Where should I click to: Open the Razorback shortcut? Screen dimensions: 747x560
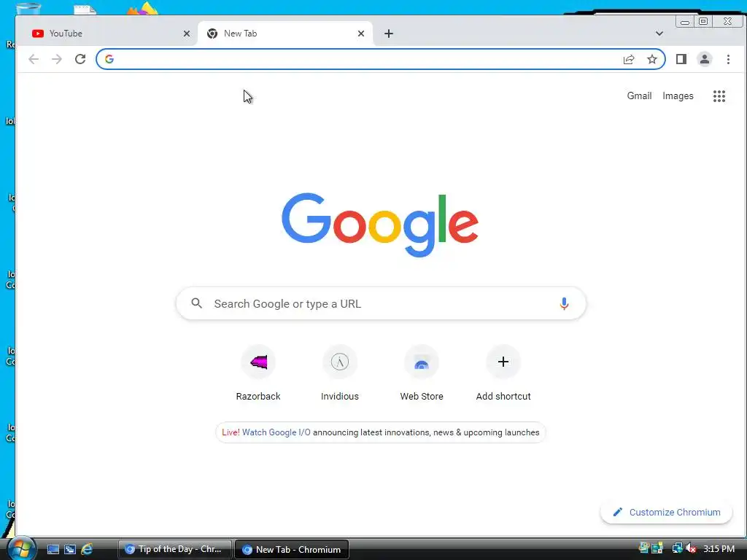(258, 373)
